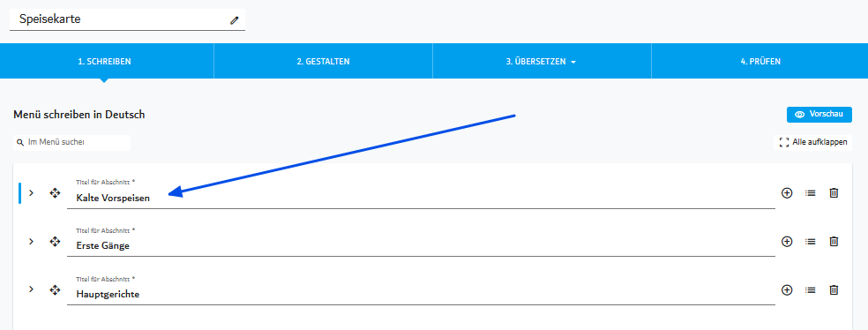Delete the Hauptgerichte section via trash icon
This screenshot has height=330, width=868.
[834, 289]
